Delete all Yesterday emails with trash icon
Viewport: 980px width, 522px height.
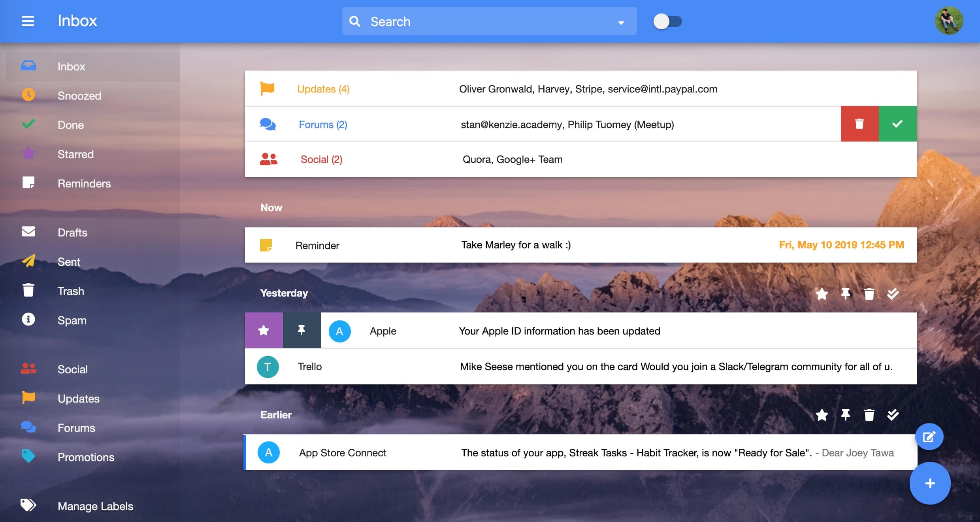[869, 294]
